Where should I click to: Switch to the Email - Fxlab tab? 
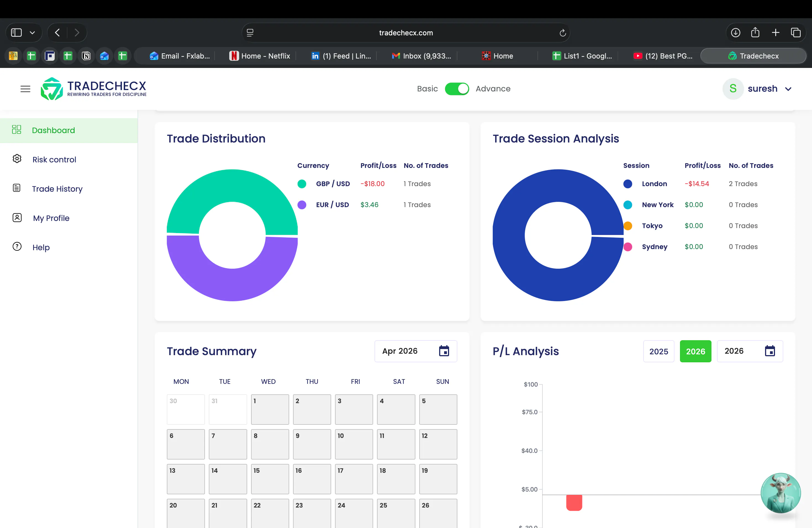[x=180, y=56]
